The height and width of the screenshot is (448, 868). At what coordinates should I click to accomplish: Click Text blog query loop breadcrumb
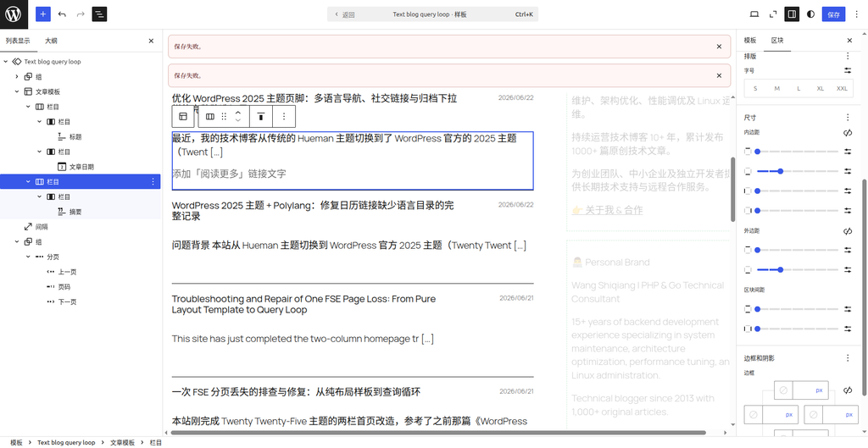coord(66,442)
